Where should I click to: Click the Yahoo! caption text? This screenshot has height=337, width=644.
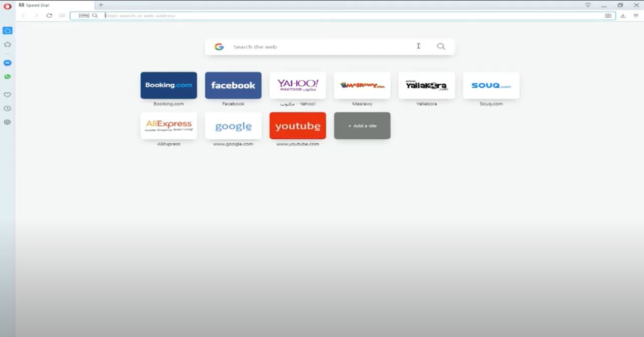[298, 104]
